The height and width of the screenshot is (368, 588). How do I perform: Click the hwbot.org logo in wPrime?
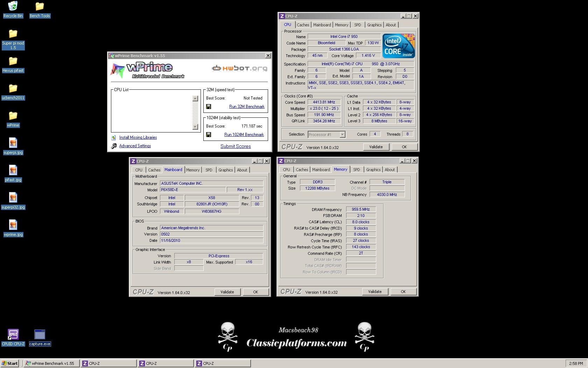pyautogui.click(x=240, y=68)
